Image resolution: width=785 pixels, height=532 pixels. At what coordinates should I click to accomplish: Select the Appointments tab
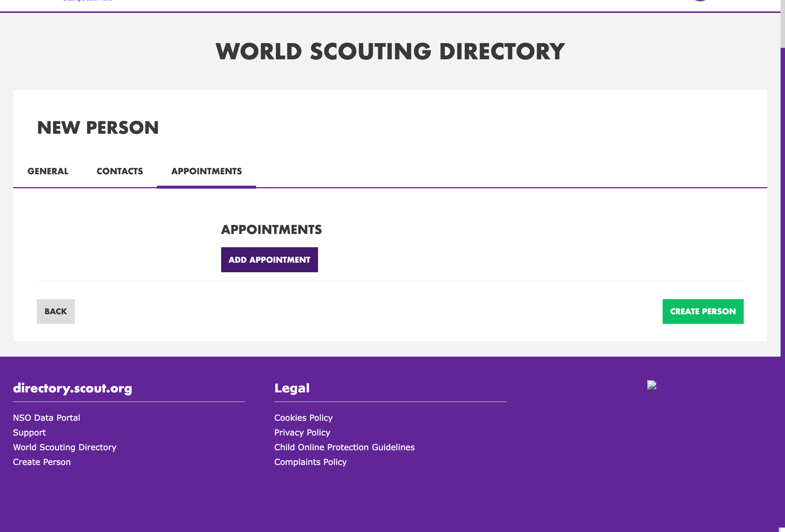[206, 171]
